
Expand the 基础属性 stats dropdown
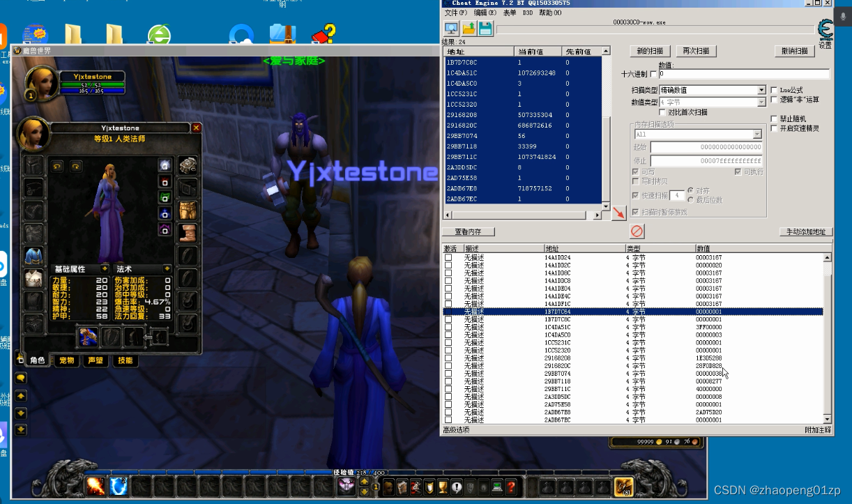[x=105, y=268]
